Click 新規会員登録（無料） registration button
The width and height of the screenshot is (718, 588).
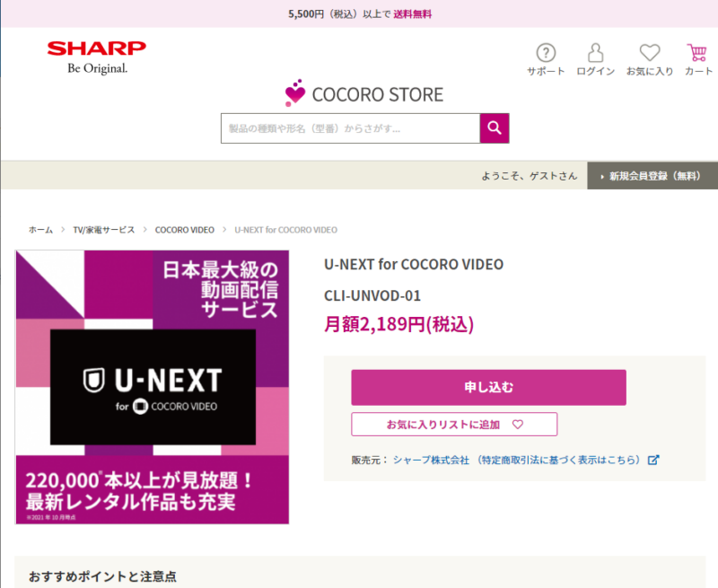click(x=654, y=176)
